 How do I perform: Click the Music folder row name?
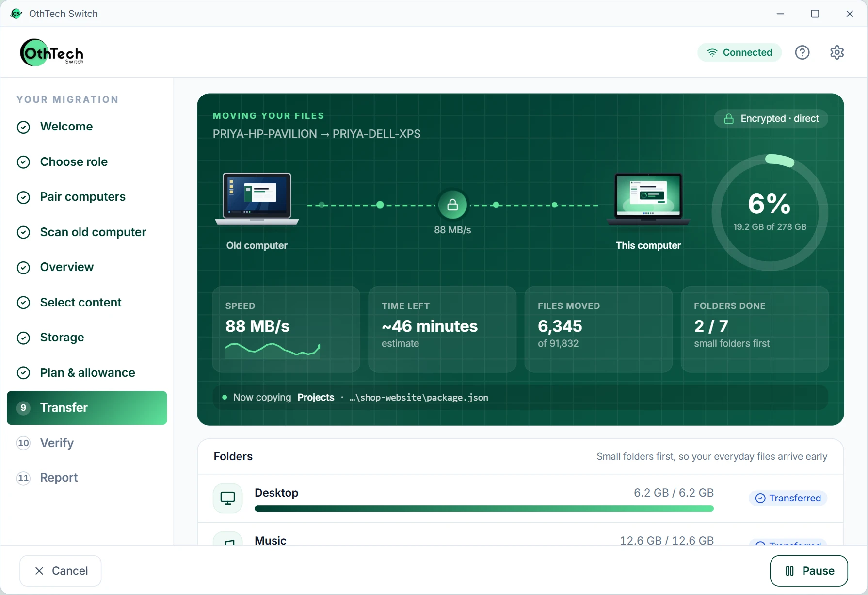[271, 540]
